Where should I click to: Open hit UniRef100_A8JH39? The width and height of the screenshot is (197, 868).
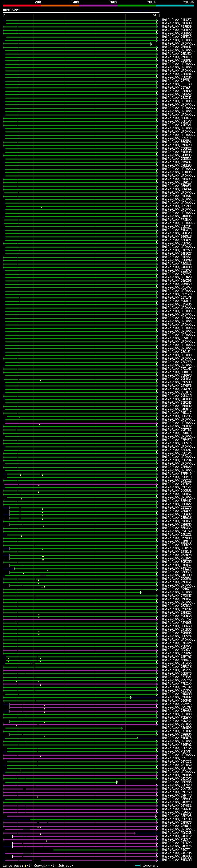[x=177, y=26]
